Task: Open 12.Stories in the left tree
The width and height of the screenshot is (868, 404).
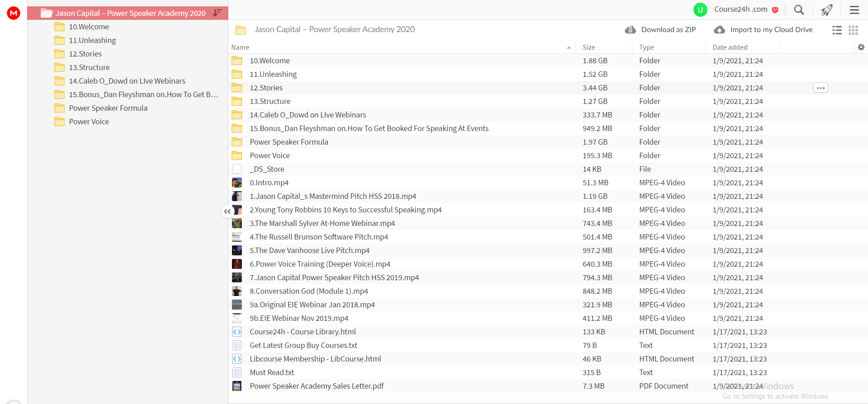Action: click(x=85, y=54)
